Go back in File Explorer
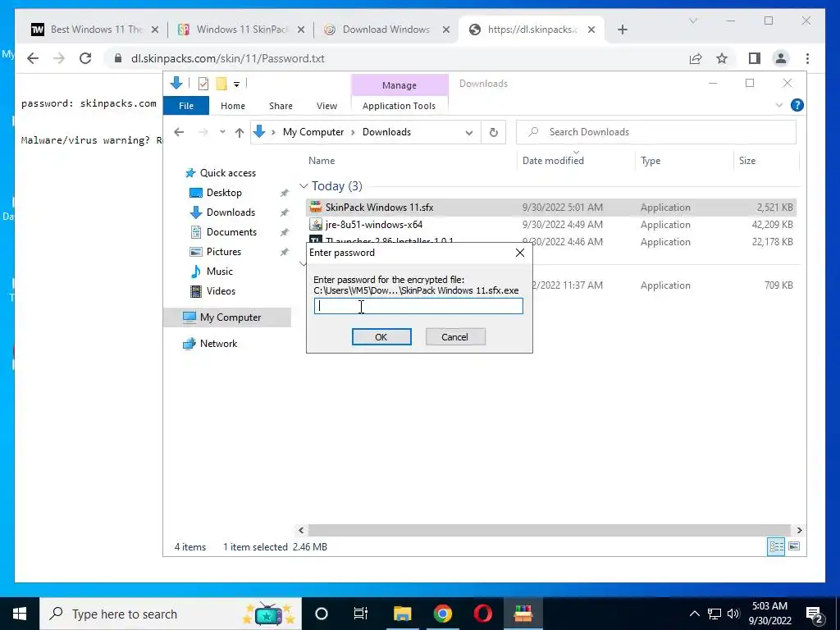 pyautogui.click(x=179, y=132)
